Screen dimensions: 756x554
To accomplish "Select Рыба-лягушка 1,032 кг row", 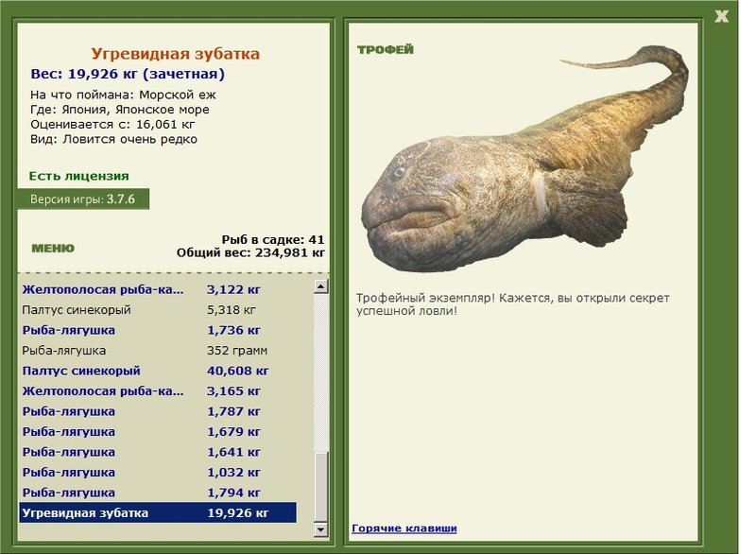I will [158, 472].
